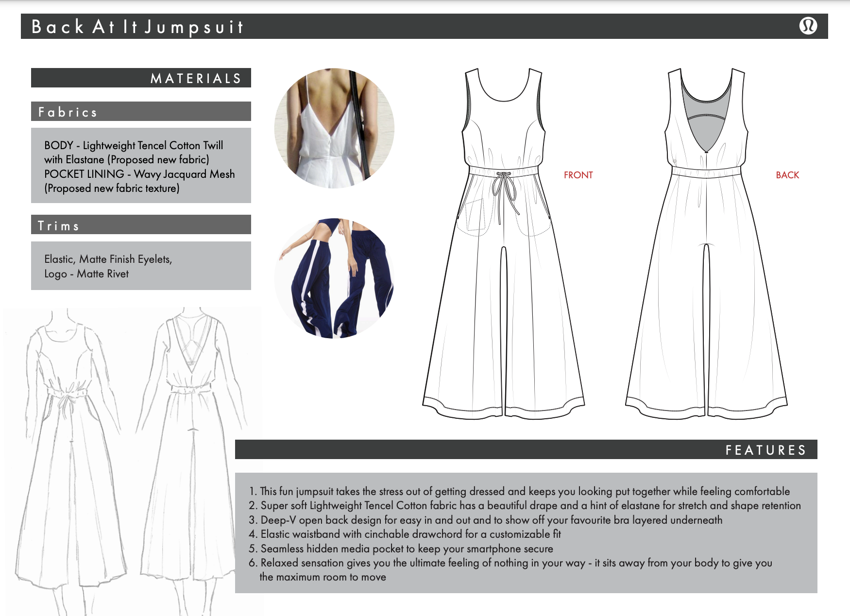This screenshot has height=616, width=850.
Task: Click the 'Back At It Jumpsuit' title
Action: pyautogui.click(x=137, y=27)
